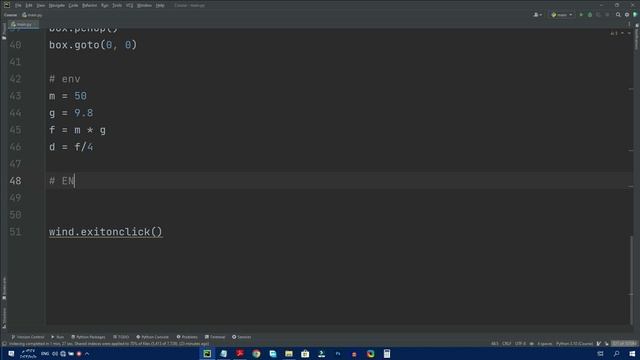Open Chrome from the Windows taskbar
The height and width of the screenshot is (360, 640).
point(256,353)
